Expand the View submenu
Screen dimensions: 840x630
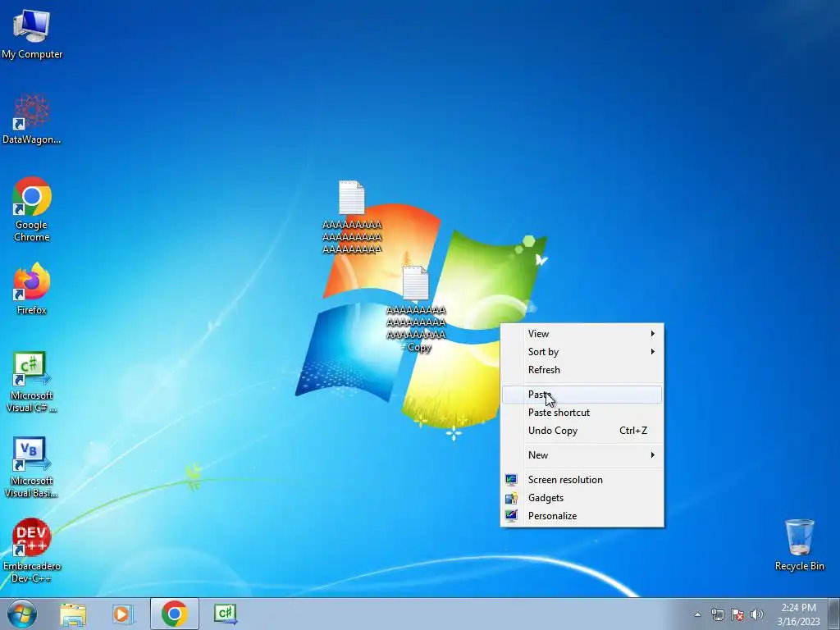[582, 334]
